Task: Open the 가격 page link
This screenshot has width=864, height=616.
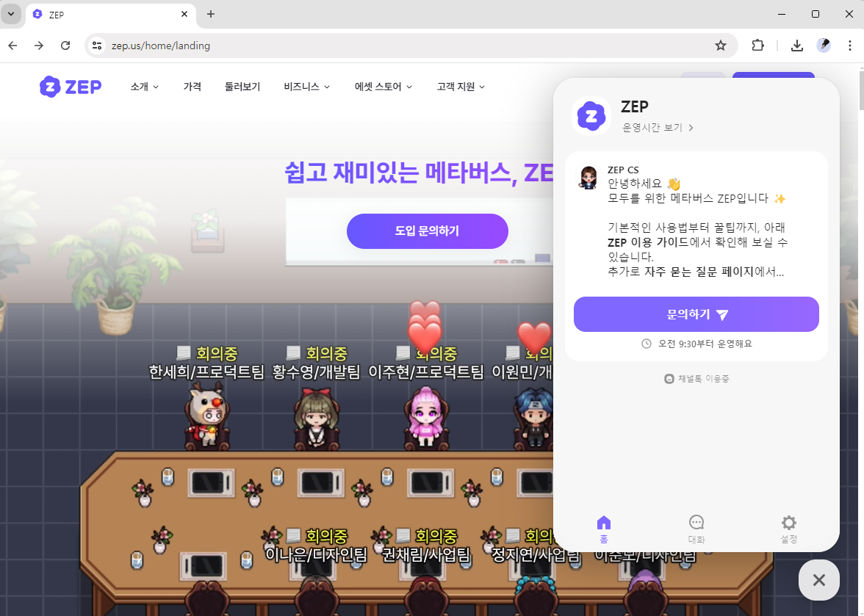Action: (192, 87)
